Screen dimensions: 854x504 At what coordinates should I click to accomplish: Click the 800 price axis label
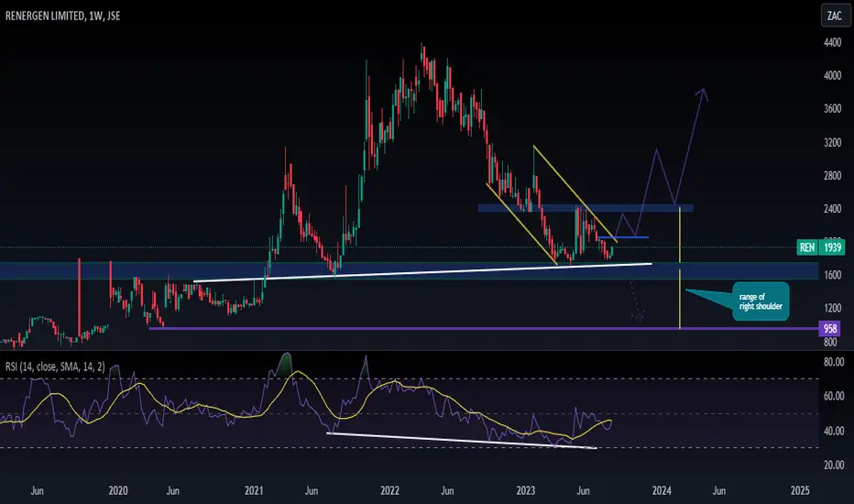830,342
